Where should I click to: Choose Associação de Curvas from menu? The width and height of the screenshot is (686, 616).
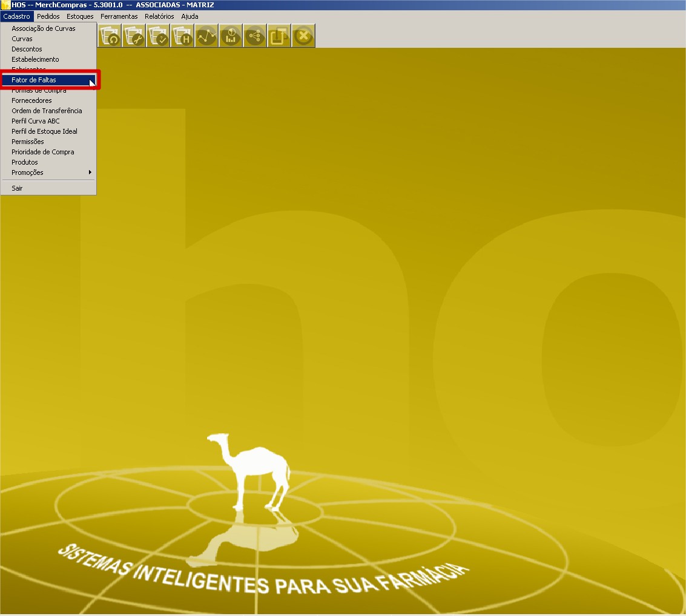tap(44, 28)
